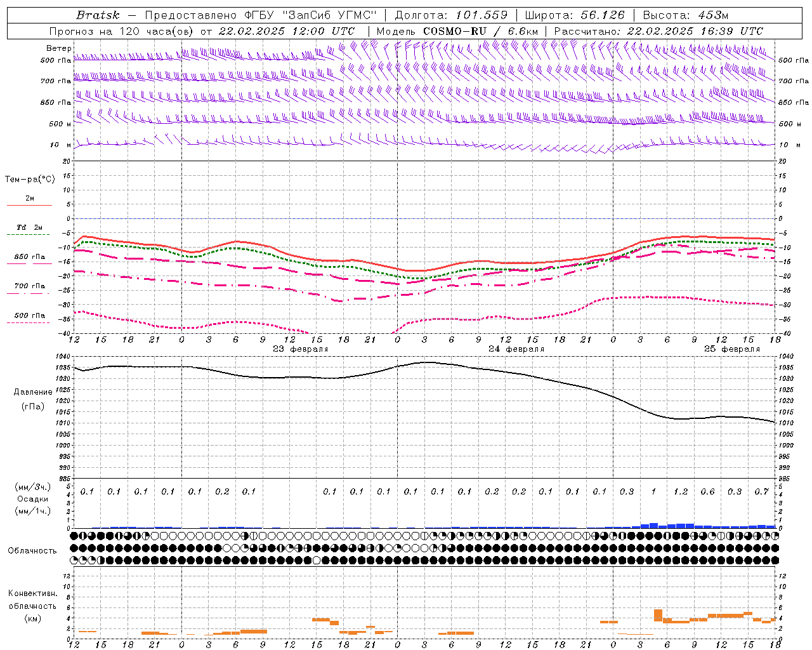Click the tallest blue precipitation bar

coord(653,526)
